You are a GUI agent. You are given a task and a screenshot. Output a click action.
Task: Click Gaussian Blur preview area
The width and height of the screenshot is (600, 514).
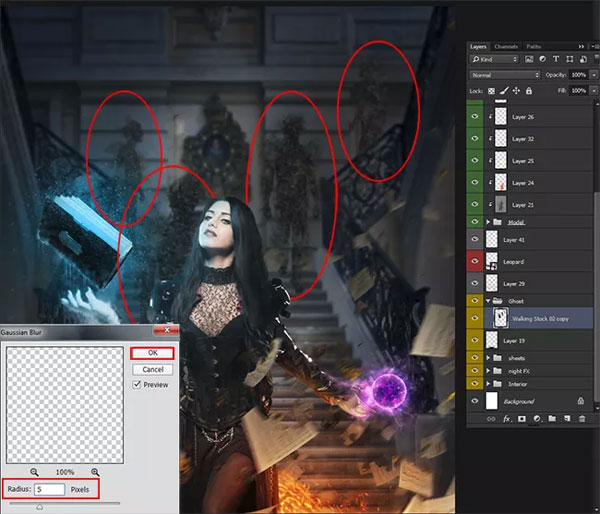(65, 405)
